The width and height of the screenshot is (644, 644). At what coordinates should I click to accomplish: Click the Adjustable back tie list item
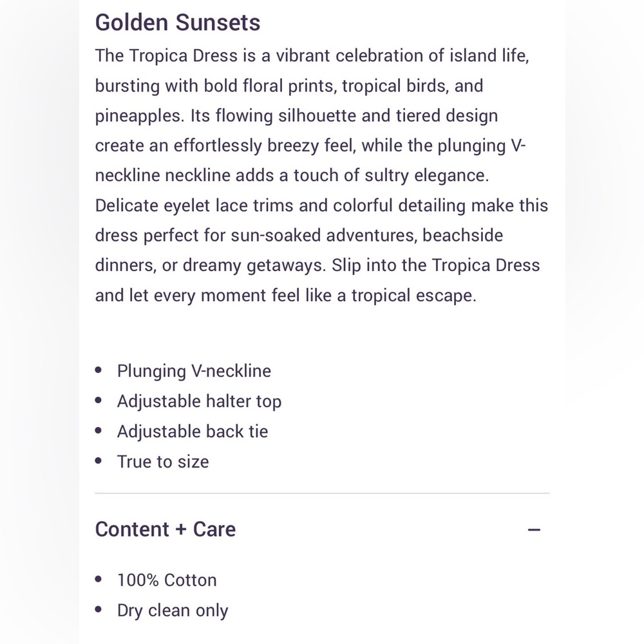tap(193, 431)
